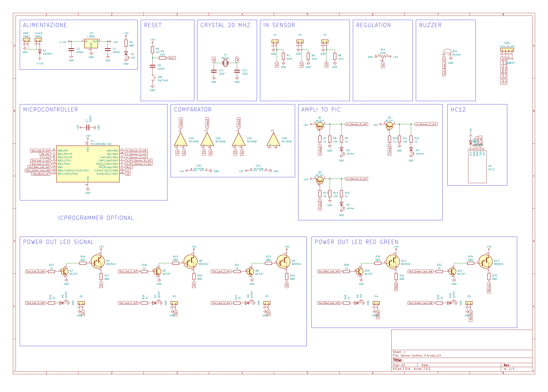Screen dimensions: 548x392
Task: Click the REGULATION heading
Action: [374, 25]
